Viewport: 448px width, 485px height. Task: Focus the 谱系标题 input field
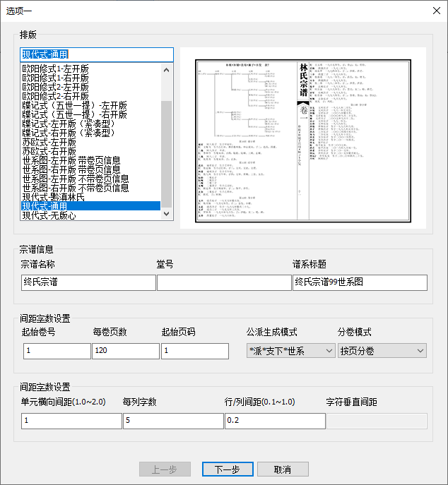tap(360, 282)
